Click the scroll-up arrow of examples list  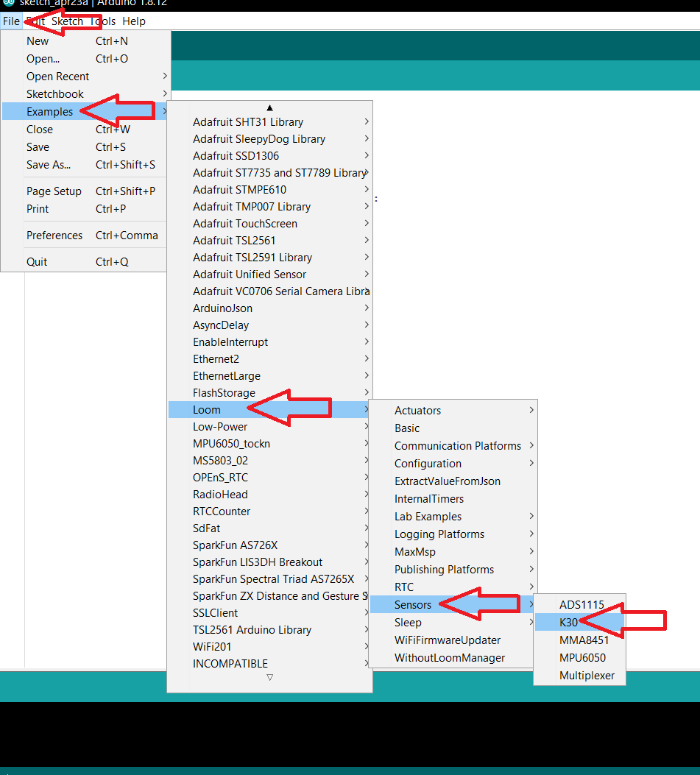point(269,107)
